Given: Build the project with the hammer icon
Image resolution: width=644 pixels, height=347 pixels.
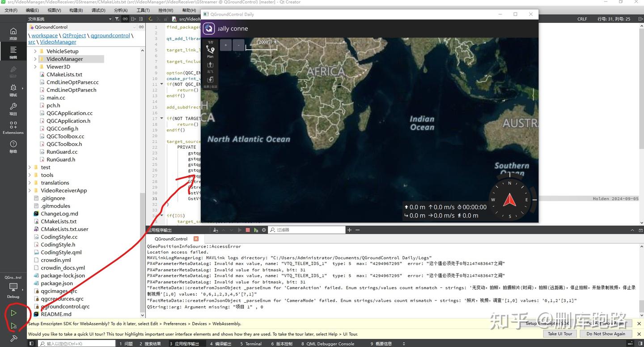Looking at the screenshot, I should tap(13, 338).
